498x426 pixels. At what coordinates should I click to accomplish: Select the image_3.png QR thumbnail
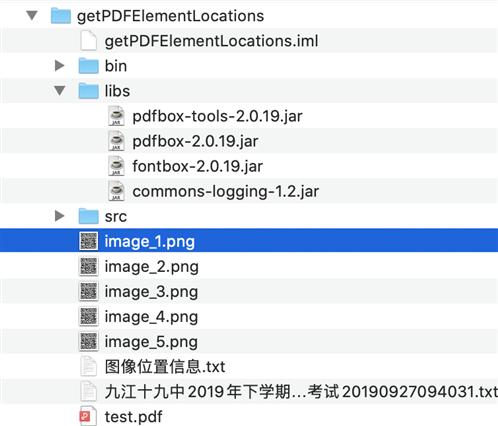click(89, 291)
